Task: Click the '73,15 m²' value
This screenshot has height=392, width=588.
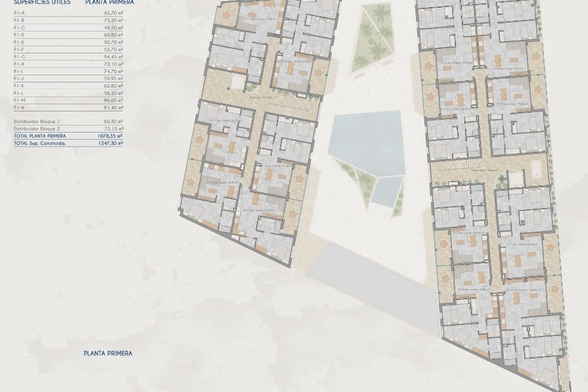Action: coord(114,128)
